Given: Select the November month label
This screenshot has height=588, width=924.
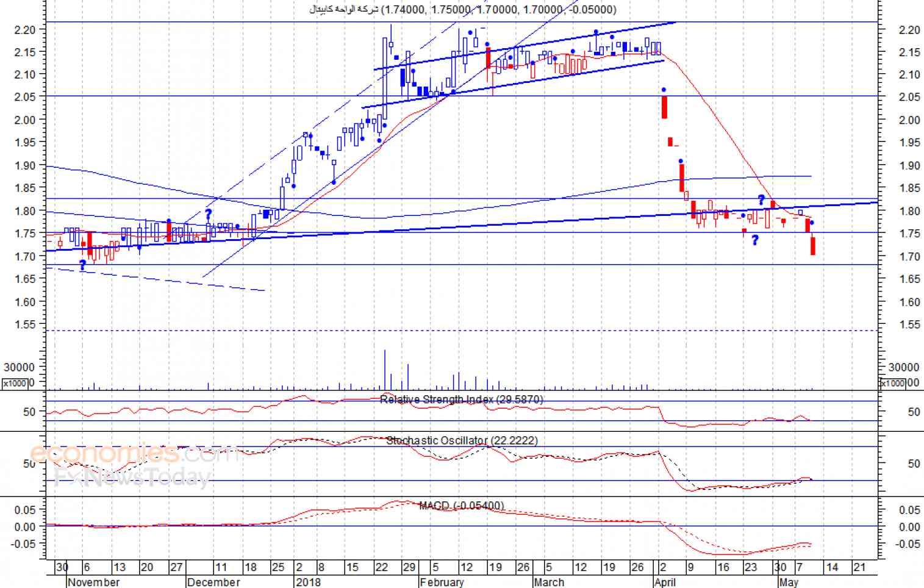Looking at the screenshot, I should click(x=94, y=582).
